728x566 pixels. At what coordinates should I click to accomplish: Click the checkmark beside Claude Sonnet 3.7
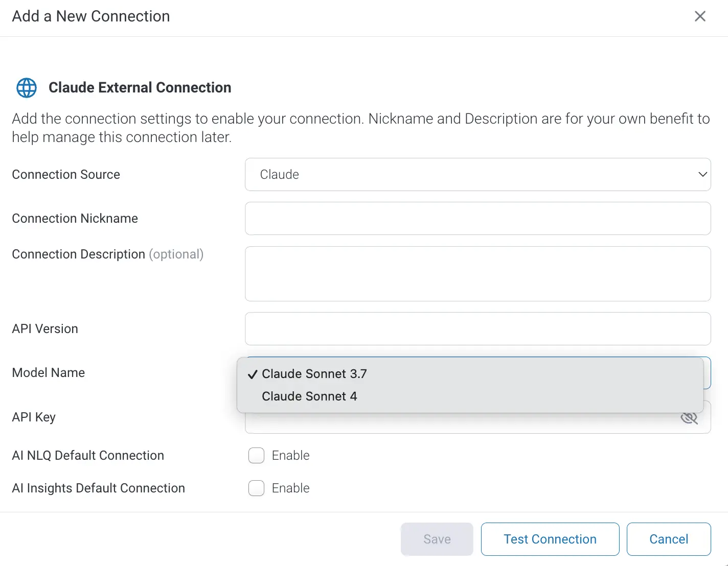pyautogui.click(x=252, y=374)
